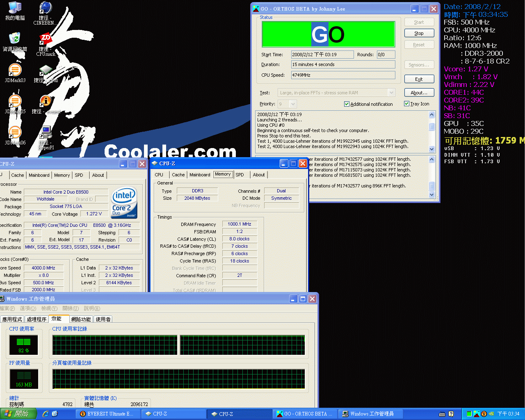The image size is (525, 420).
Task: Click CPU-Z Memory window title icon
Action: [x=155, y=163]
